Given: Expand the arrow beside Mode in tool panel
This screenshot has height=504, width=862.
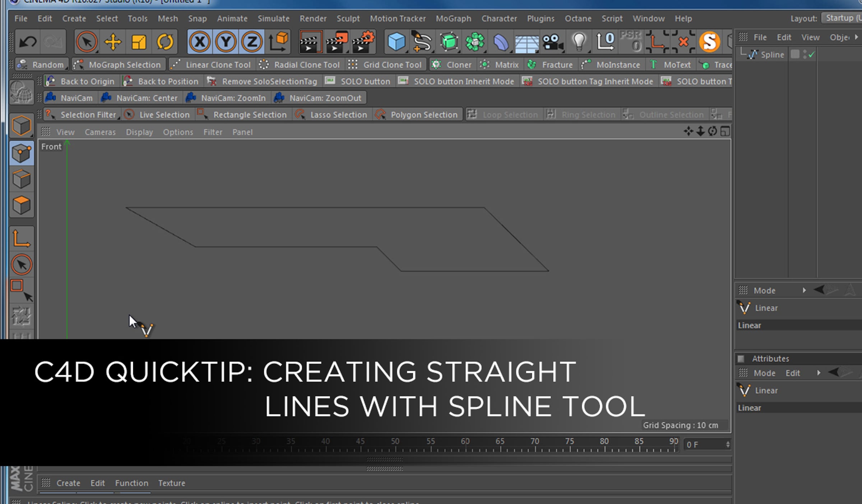Looking at the screenshot, I should click(x=804, y=290).
